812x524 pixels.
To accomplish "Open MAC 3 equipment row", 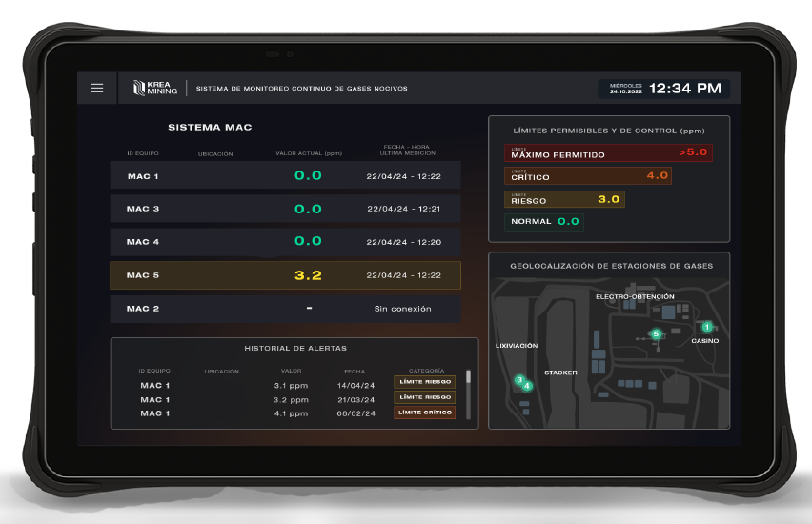I will tap(285, 209).
